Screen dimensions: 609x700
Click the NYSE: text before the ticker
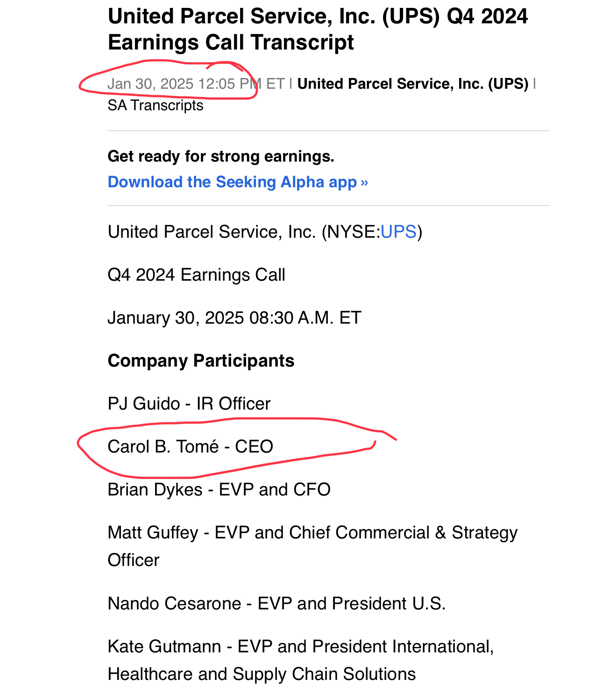coord(354,232)
